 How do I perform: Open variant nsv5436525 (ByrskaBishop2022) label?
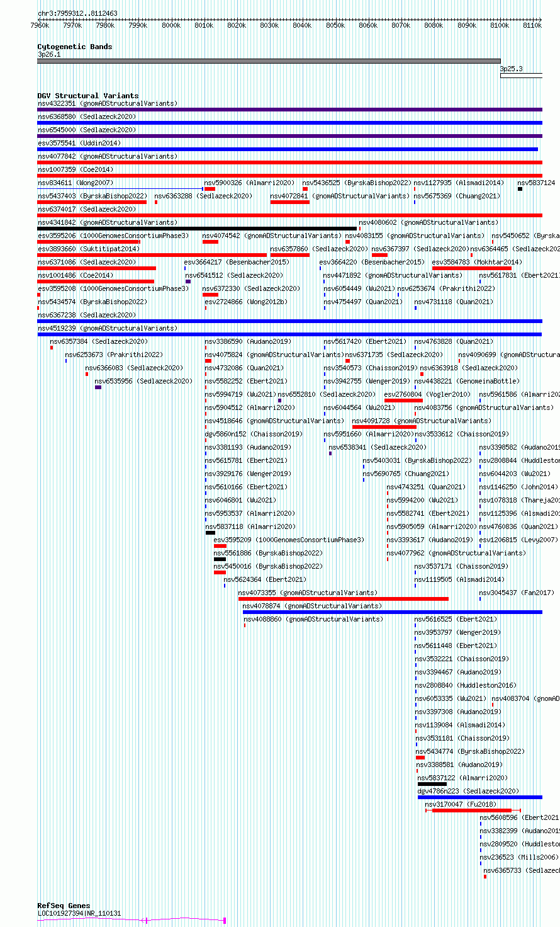(357, 183)
